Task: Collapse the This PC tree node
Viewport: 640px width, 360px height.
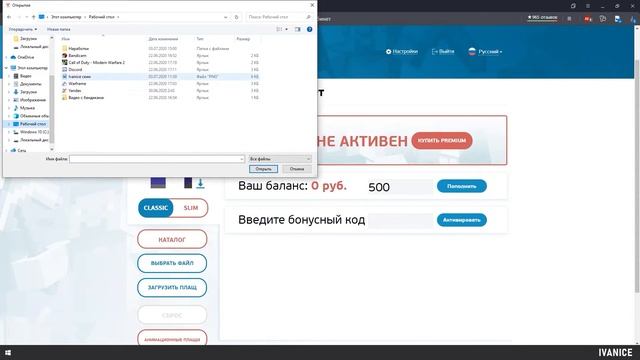Action: pyautogui.click(x=7, y=68)
